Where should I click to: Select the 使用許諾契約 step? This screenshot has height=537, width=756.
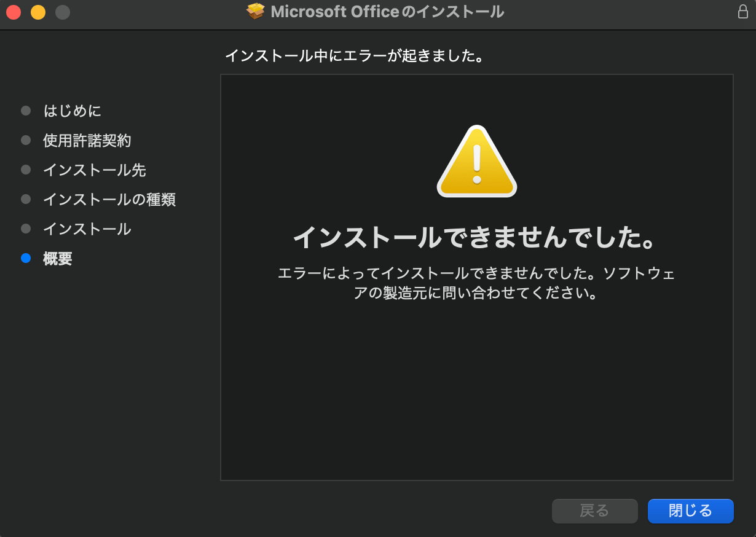coord(87,140)
